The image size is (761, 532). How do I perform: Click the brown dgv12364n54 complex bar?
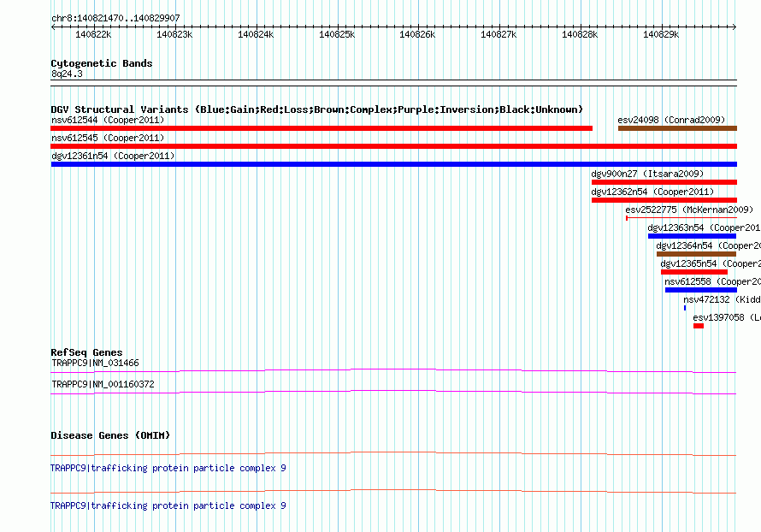(x=697, y=254)
